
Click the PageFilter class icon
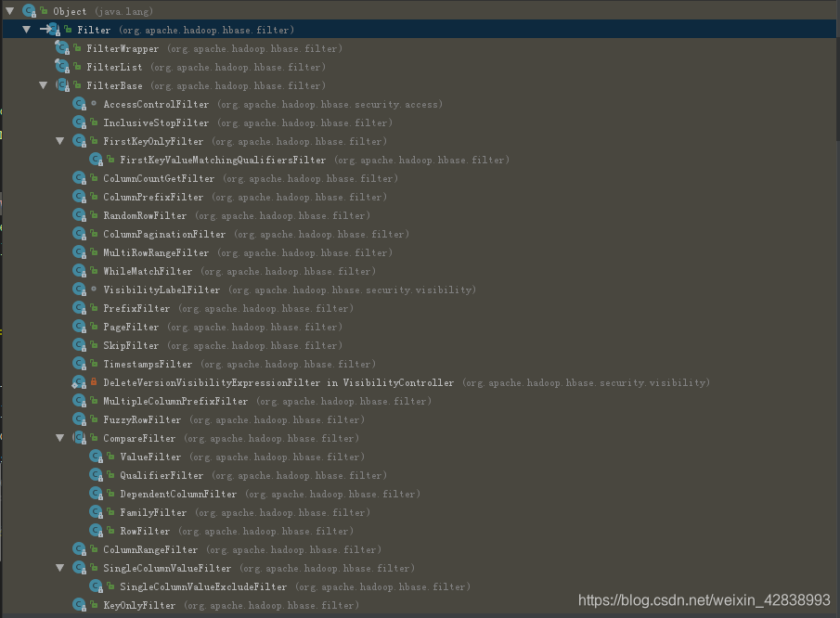tap(79, 327)
